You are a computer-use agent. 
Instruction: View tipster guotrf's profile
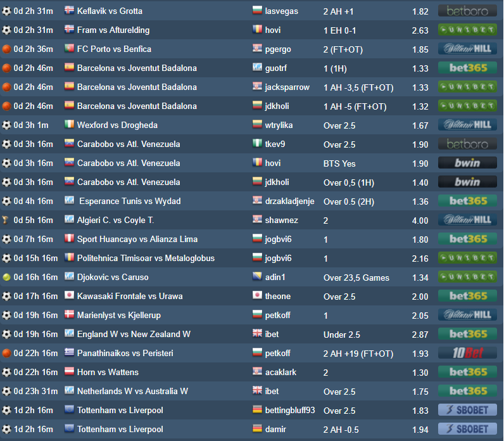(x=276, y=68)
